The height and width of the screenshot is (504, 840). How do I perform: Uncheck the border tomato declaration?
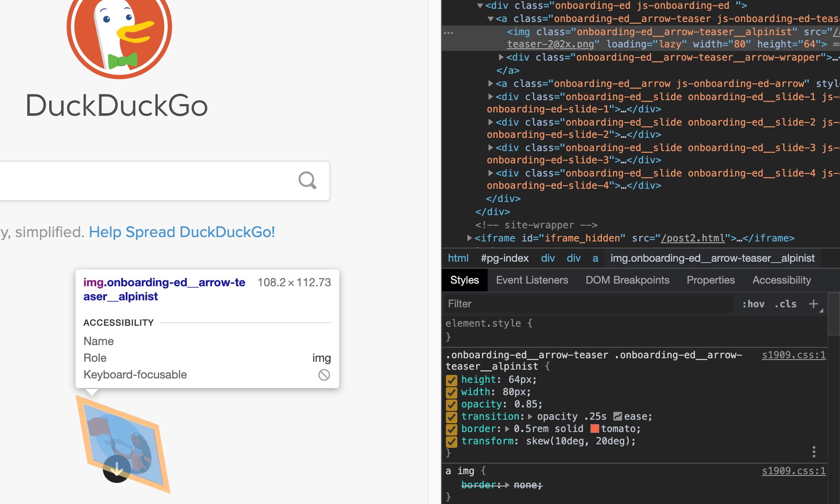coord(452,429)
